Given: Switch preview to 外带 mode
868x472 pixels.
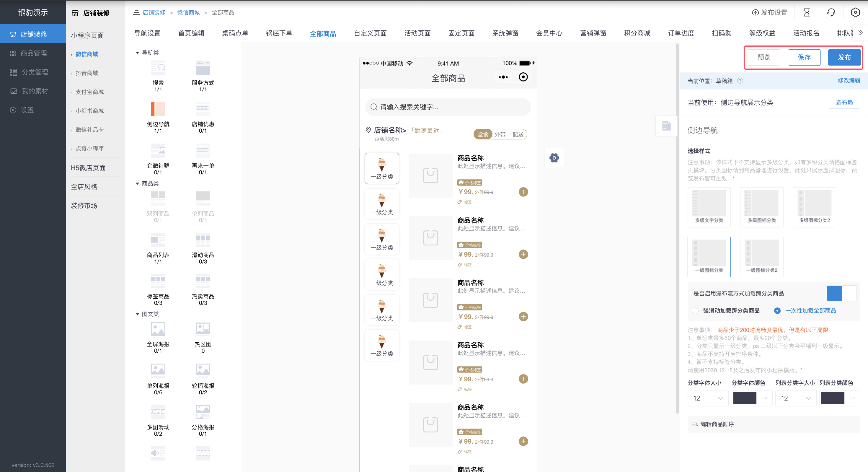Looking at the screenshot, I should (500, 134).
